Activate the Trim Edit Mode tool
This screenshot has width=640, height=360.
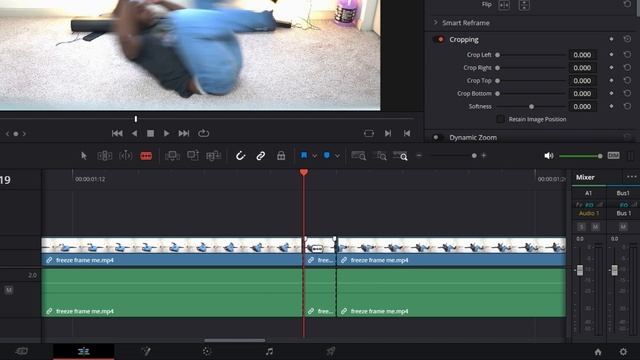click(x=104, y=156)
